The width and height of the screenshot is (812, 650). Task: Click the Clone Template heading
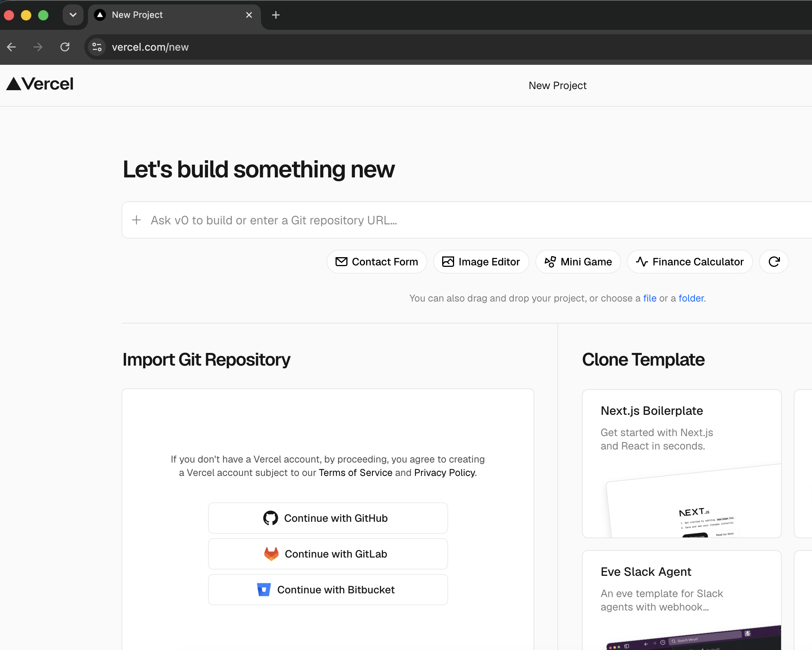tap(643, 360)
